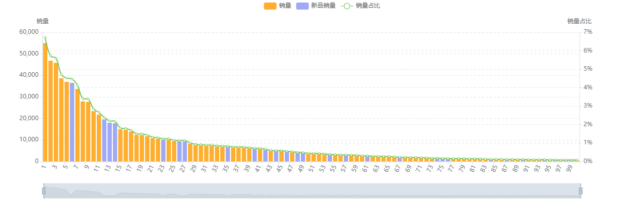
Task: Click x-axis label 55
Action: coord(333,169)
